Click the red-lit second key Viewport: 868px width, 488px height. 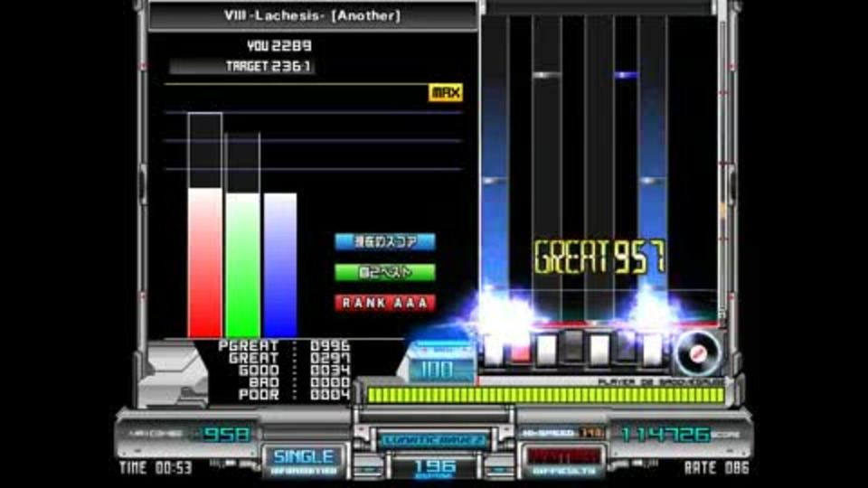tap(520, 352)
